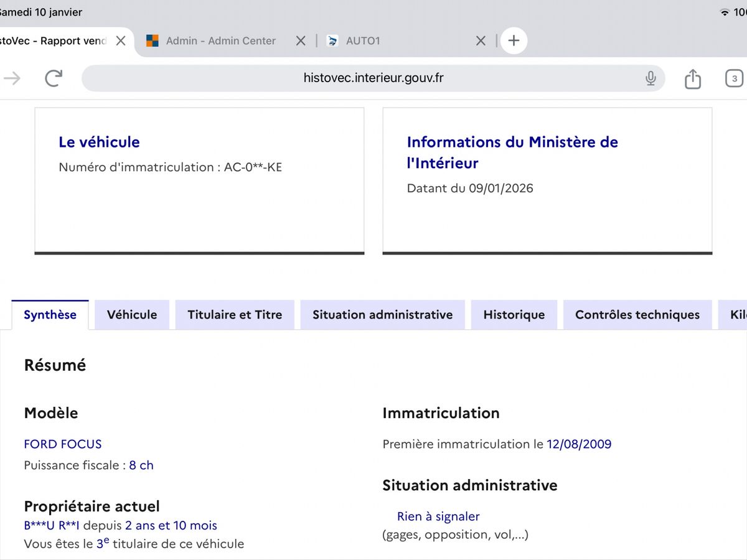Open the Titulaire et Titre tab

235,315
